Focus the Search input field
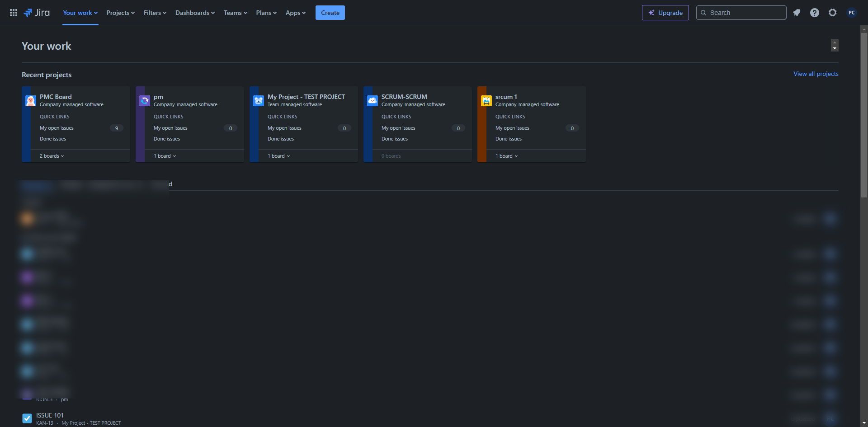868x427 pixels. tap(741, 13)
